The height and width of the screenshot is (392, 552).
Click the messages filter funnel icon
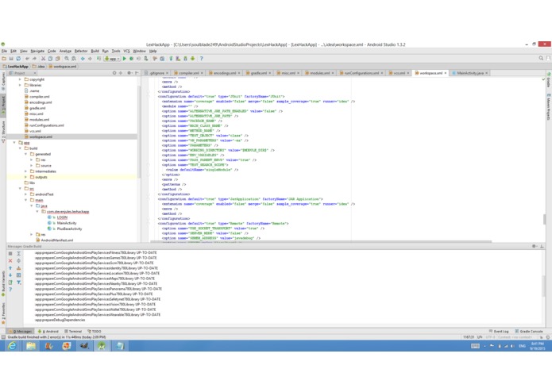tap(18, 282)
